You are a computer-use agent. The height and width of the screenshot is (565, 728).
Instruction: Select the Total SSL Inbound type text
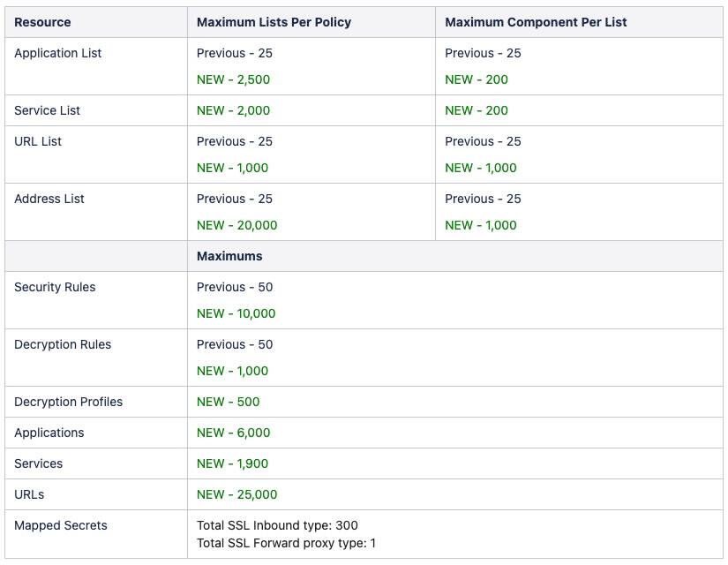pos(277,525)
